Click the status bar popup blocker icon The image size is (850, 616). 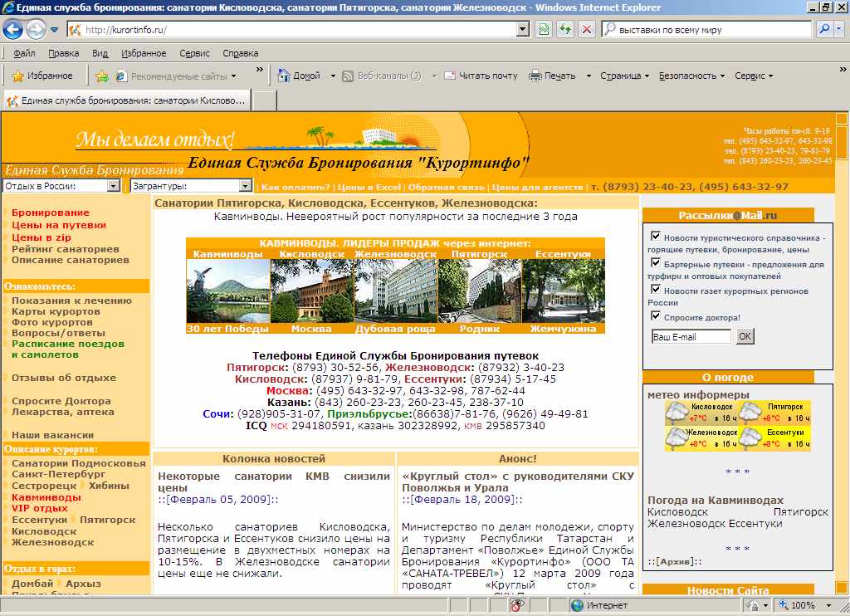[x=518, y=605]
